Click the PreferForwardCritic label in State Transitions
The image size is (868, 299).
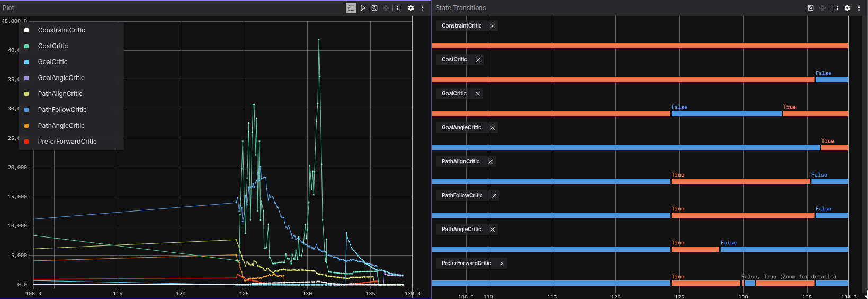[467, 263]
